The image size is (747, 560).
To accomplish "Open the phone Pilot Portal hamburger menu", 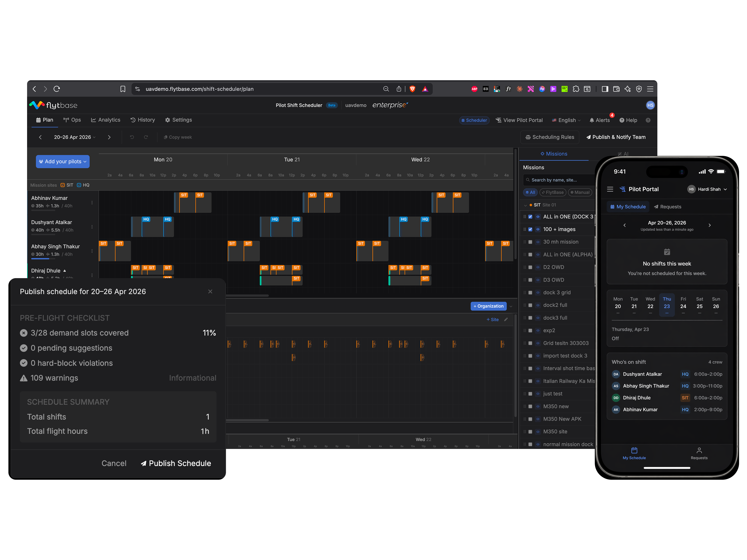I will [610, 189].
